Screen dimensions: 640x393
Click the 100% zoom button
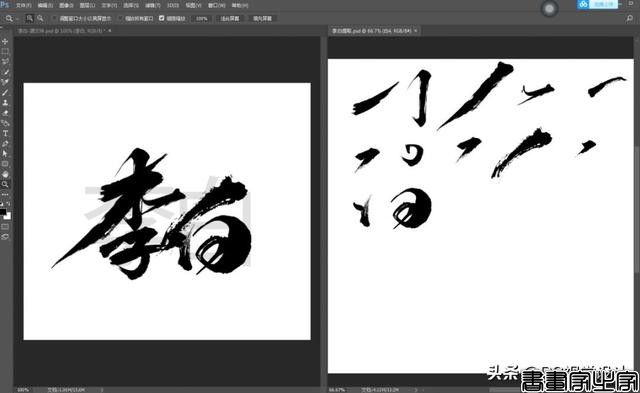click(x=201, y=18)
